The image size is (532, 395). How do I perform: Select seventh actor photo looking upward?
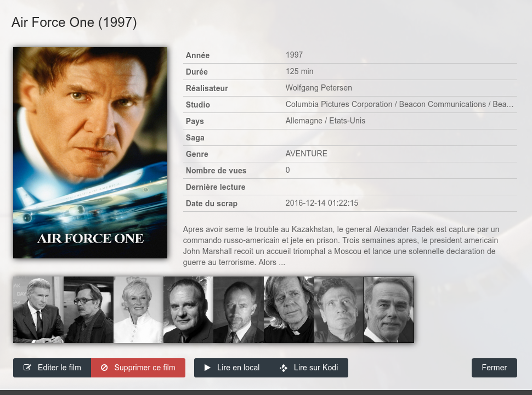[x=339, y=309]
